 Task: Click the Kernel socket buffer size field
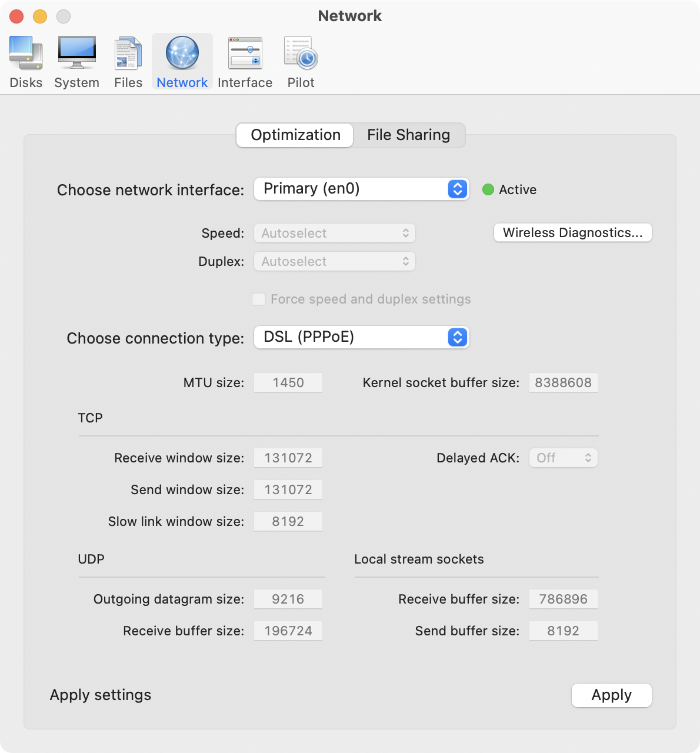coord(563,382)
